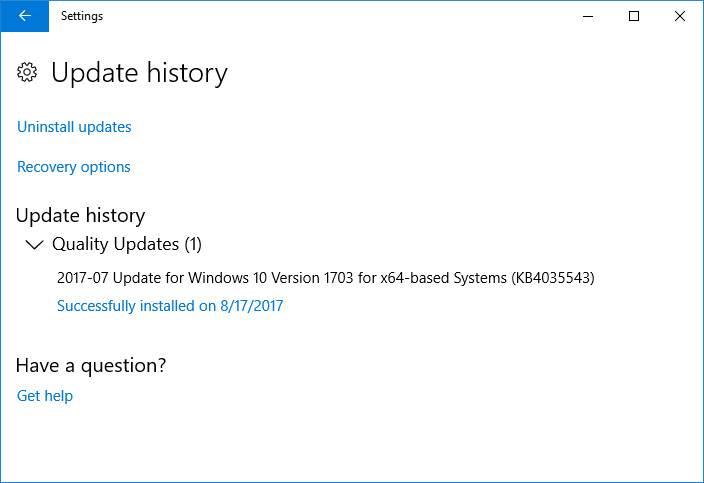704x483 pixels.
Task: Click the KB4035543 identifier text
Action: [553, 278]
